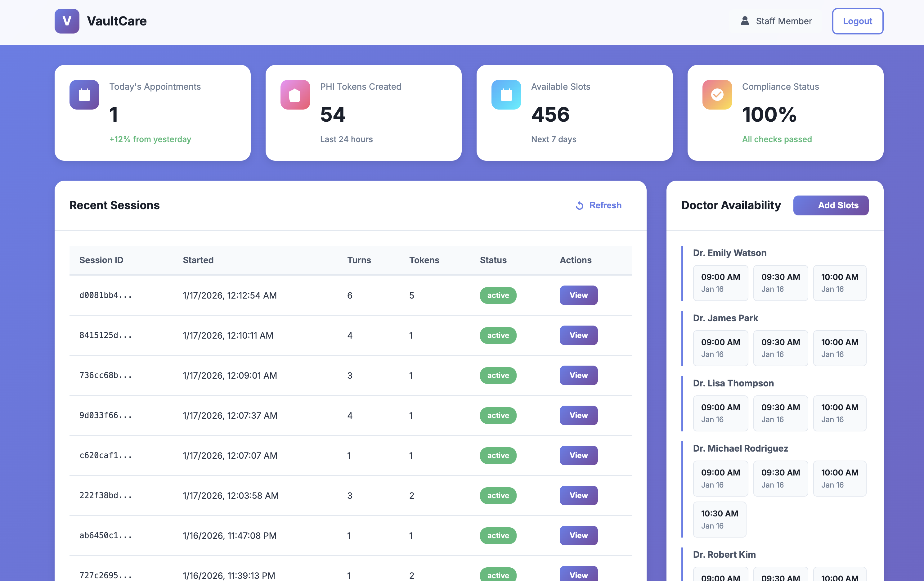Log out using the Logout button
The width and height of the screenshot is (924, 581).
coord(857,21)
